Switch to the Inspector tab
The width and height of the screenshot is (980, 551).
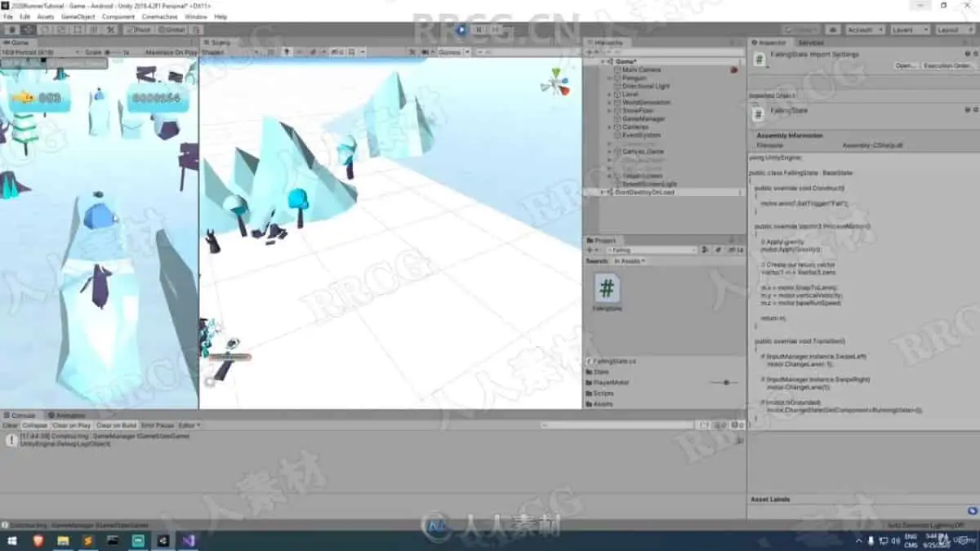[770, 42]
